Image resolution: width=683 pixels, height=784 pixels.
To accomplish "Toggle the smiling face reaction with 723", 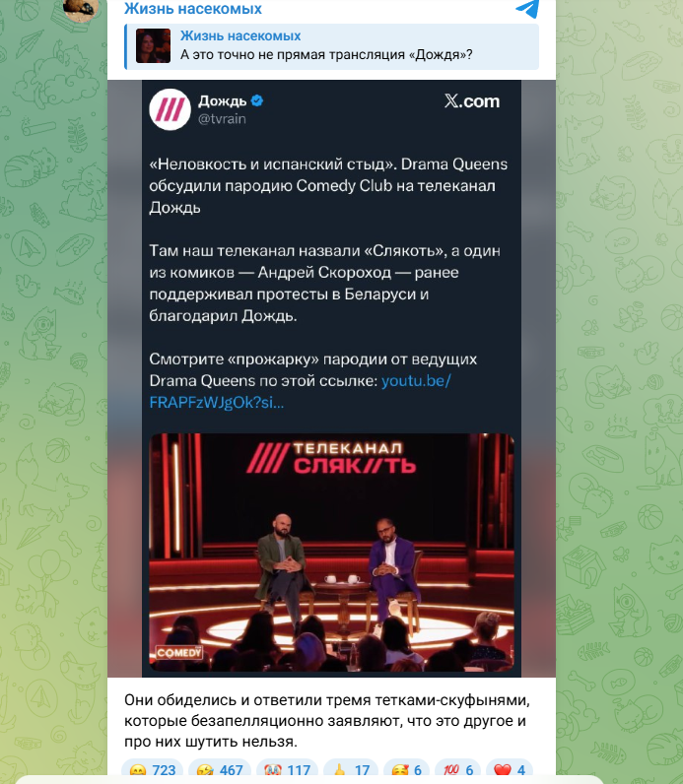I will click(153, 770).
